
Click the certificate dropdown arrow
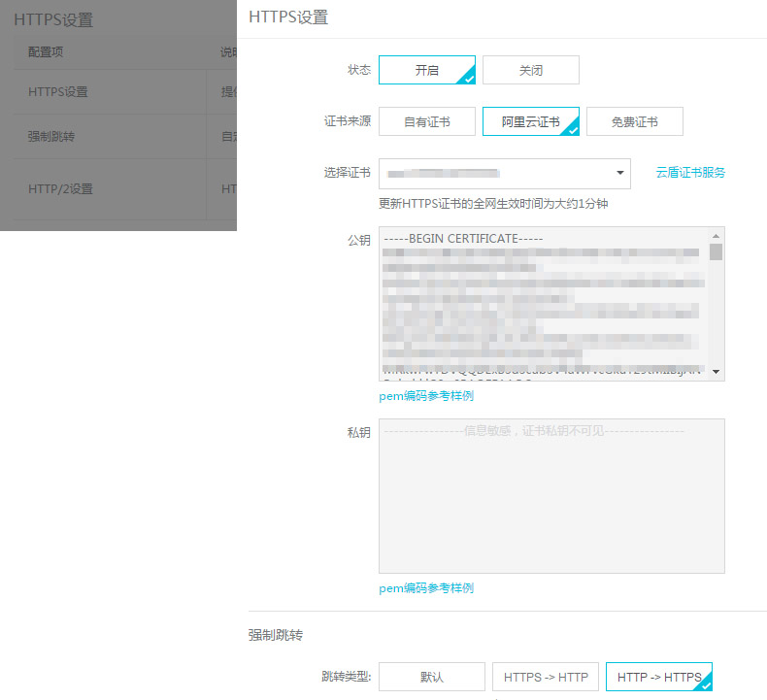tap(620, 174)
